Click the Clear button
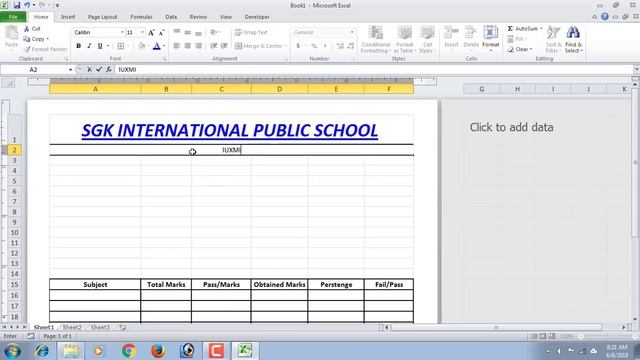Screen dimensions: 640x360 (520, 49)
